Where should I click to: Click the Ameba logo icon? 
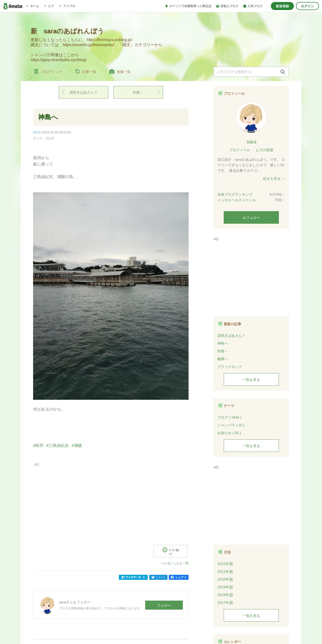(x=13, y=6)
